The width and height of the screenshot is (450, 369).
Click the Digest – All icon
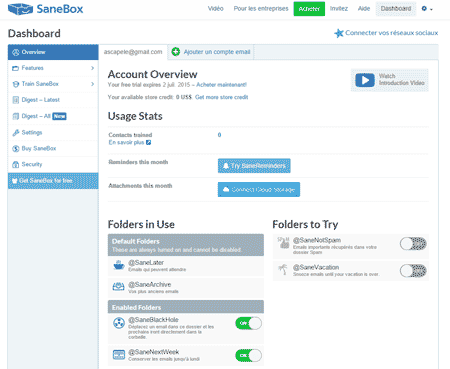coord(15,116)
